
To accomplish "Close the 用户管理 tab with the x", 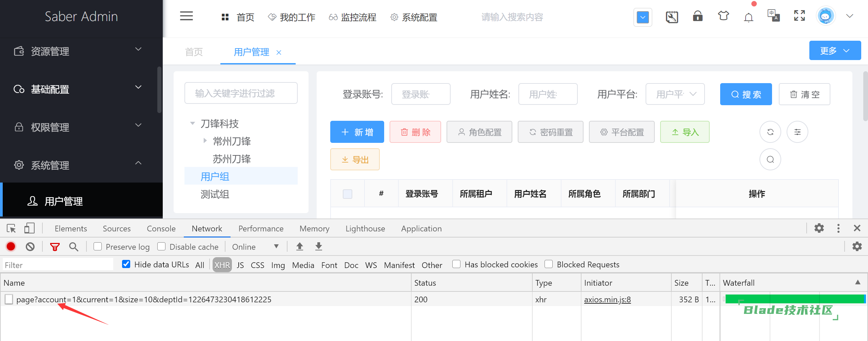I will [x=279, y=52].
